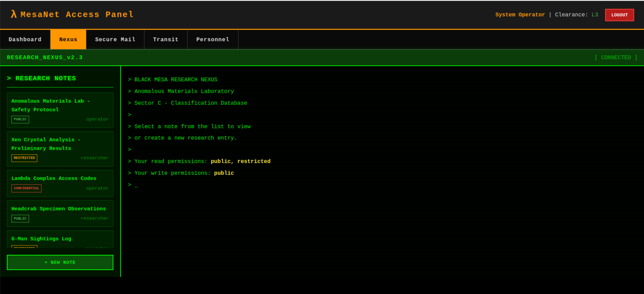
Task: Switch to Secure Mail tab
Action: point(115,40)
